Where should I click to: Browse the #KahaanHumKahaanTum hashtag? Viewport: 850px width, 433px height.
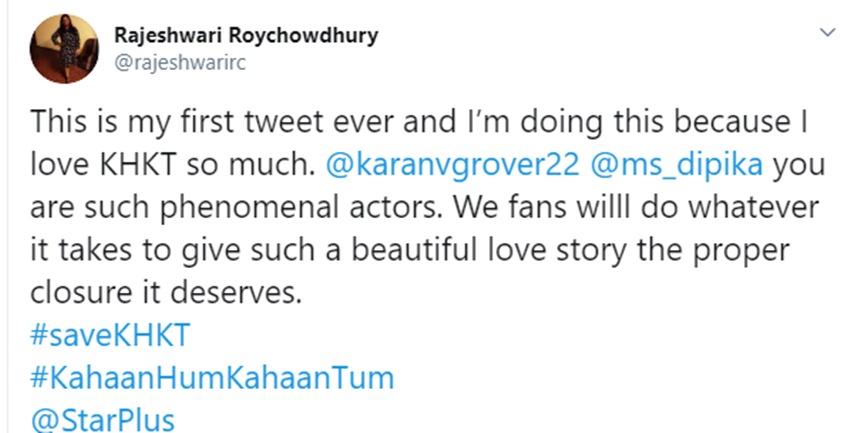point(212,379)
